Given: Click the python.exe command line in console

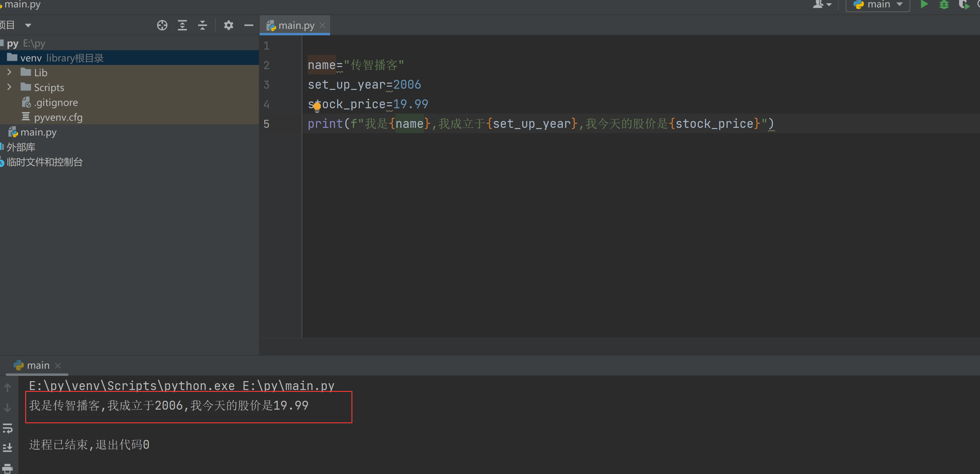Looking at the screenshot, I should [182, 386].
